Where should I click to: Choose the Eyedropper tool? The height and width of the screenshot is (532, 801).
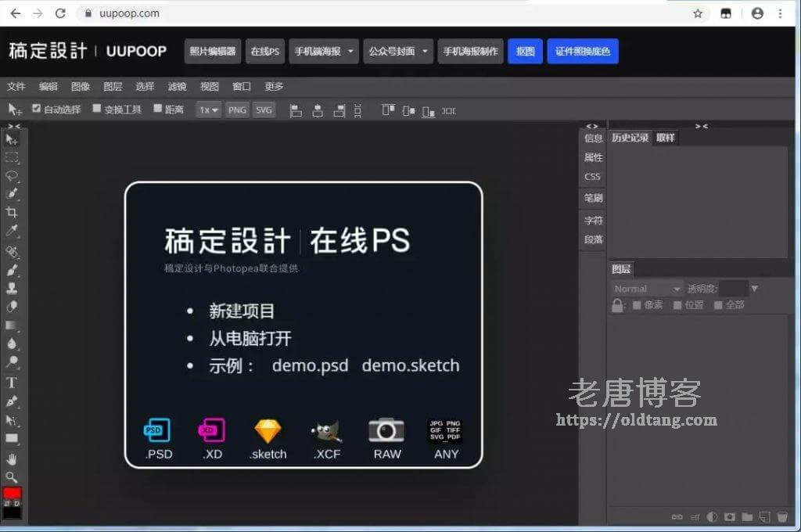[12, 231]
